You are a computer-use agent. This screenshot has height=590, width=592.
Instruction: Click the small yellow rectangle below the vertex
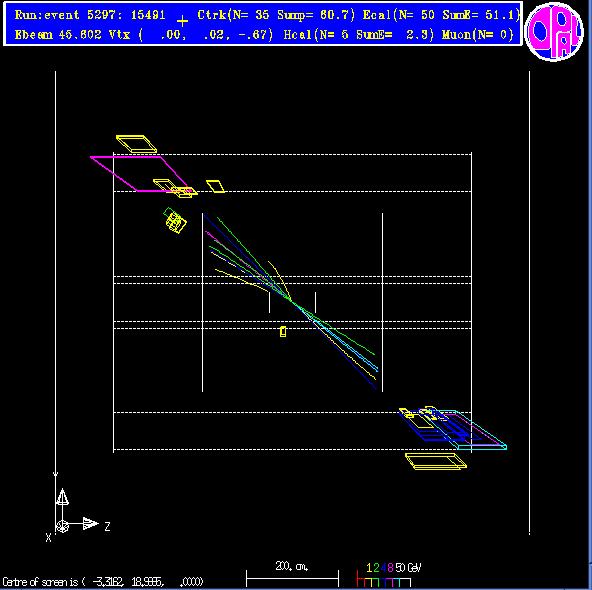click(283, 332)
